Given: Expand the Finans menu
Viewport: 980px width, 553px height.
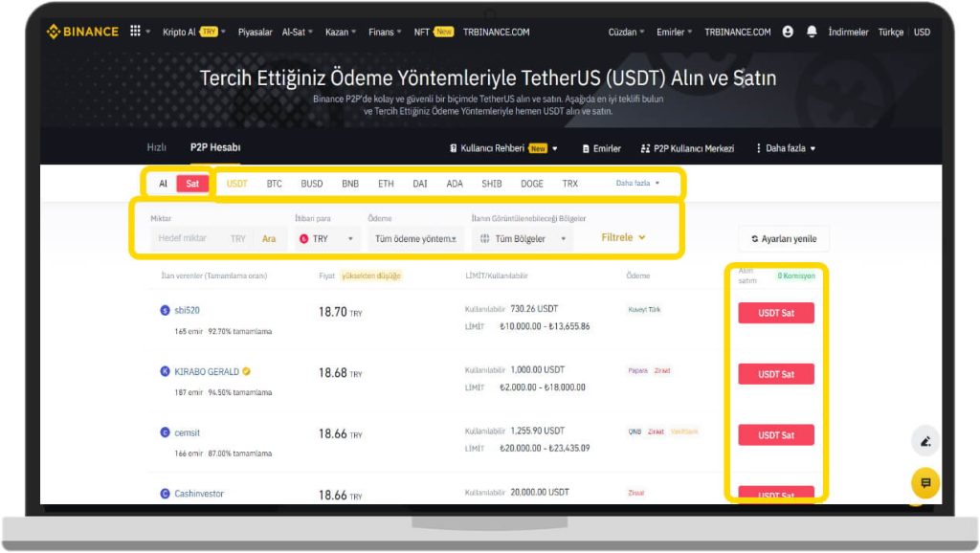Looking at the screenshot, I should 385,32.
